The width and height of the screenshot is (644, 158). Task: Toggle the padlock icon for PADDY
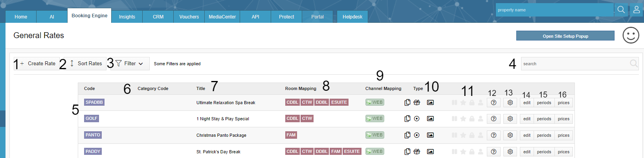tap(472, 152)
